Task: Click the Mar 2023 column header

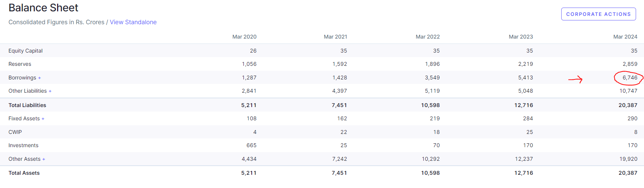Action: 521,37
